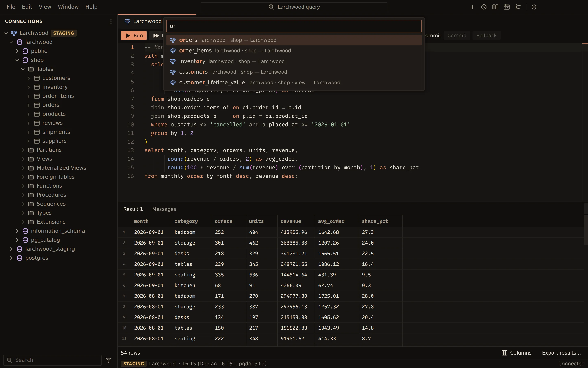Open the calendar icon in top bar

pyautogui.click(x=507, y=7)
